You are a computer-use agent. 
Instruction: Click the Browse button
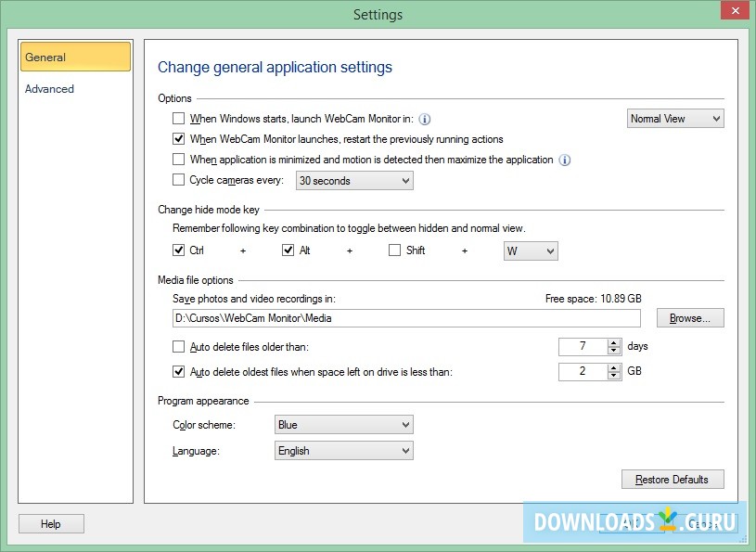(690, 317)
